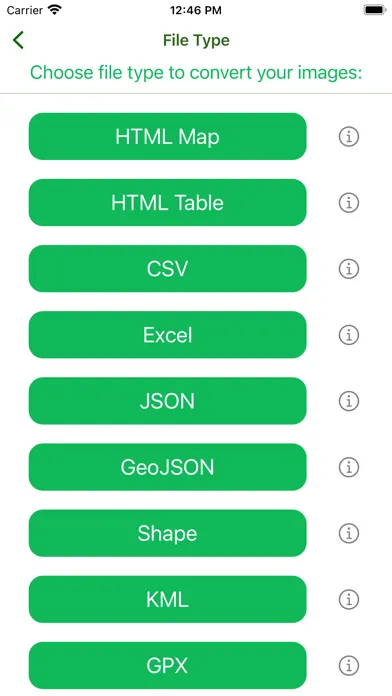Choose KML file type

167,599
